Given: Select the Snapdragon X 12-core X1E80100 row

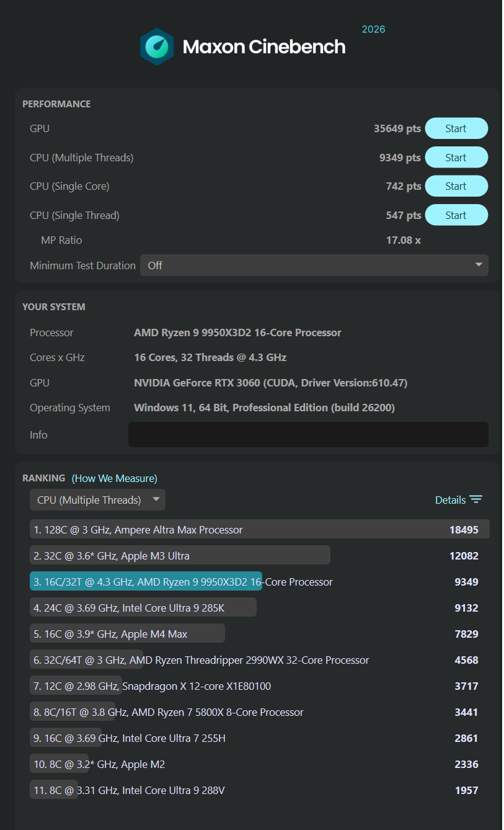Looking at the screenshot, I should (x=259, y=686).
